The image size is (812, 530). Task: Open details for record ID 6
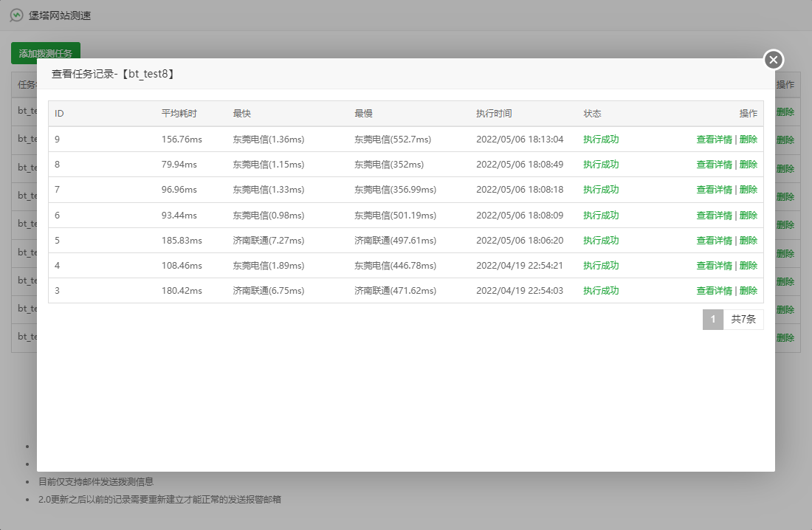tap(714, 216)
